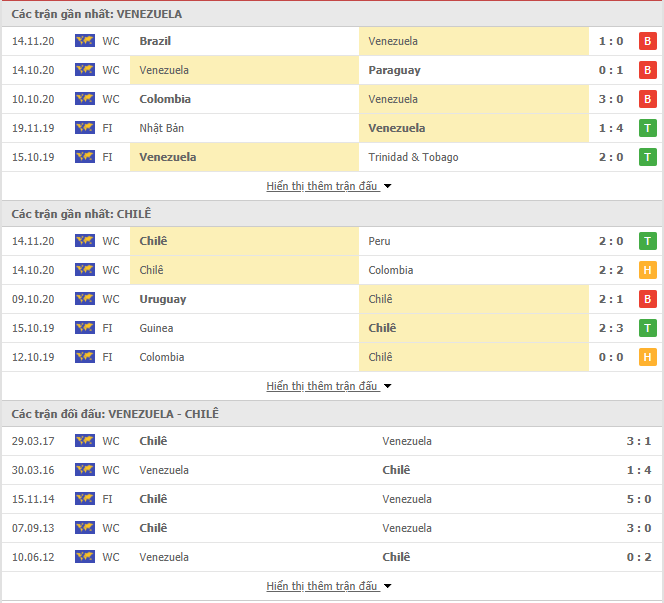Click the red B badge on Venezuela–Paraguay row
This screenshot has width=664, height=603.
coord(647,70)
